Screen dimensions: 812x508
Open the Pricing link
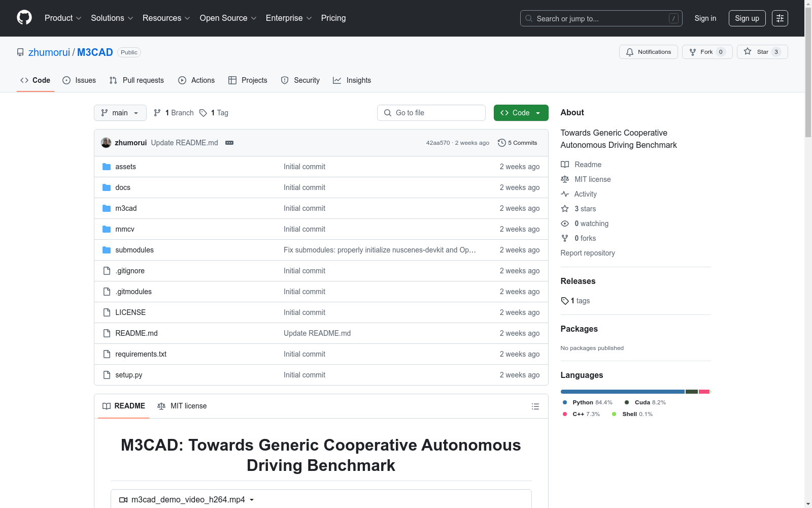[x=333, y=18]
